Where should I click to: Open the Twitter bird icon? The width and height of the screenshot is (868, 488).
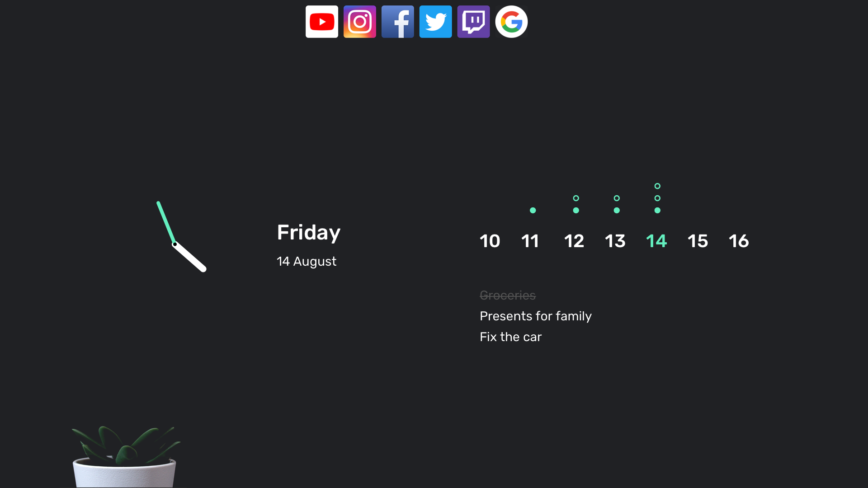435,22
